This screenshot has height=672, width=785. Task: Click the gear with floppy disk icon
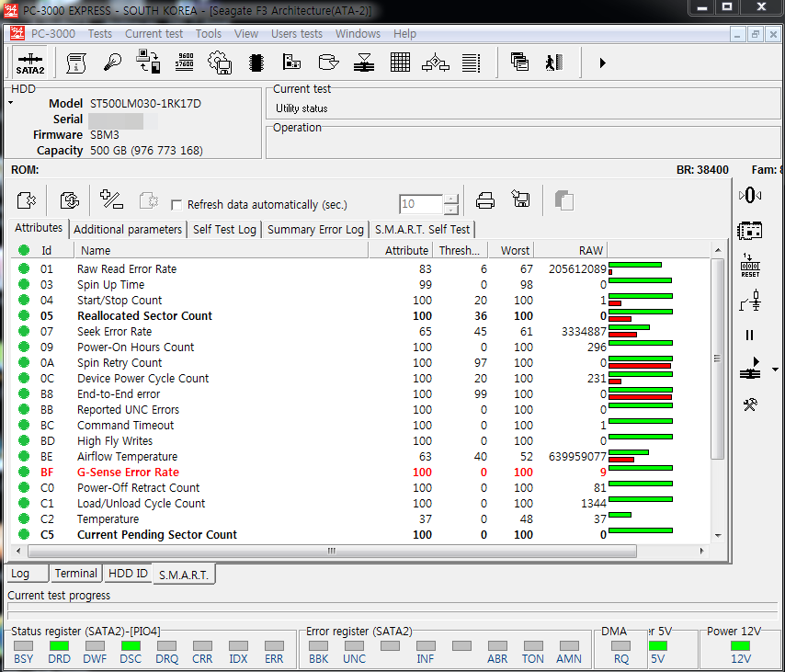point(221,63)
